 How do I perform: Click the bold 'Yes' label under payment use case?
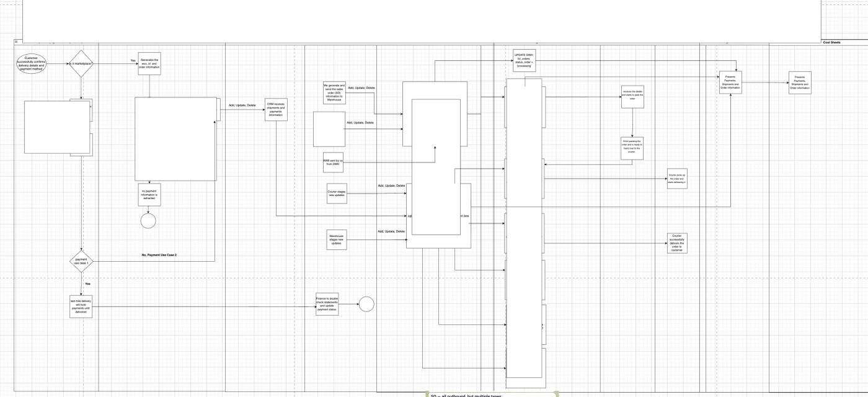(x=87, y=283)
